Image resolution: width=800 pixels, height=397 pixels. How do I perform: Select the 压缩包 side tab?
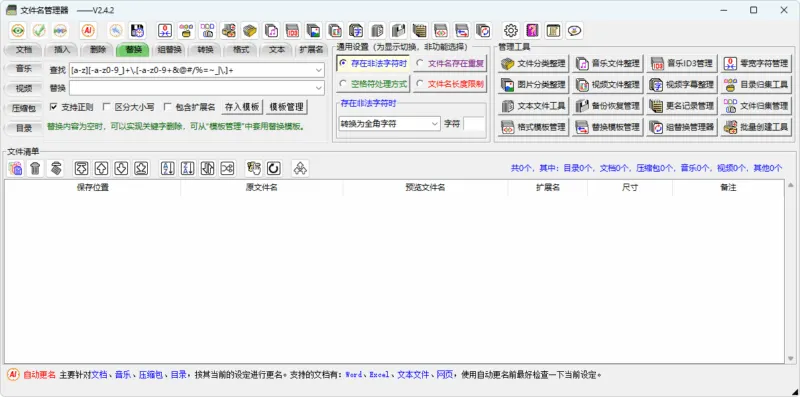point(23,108)
